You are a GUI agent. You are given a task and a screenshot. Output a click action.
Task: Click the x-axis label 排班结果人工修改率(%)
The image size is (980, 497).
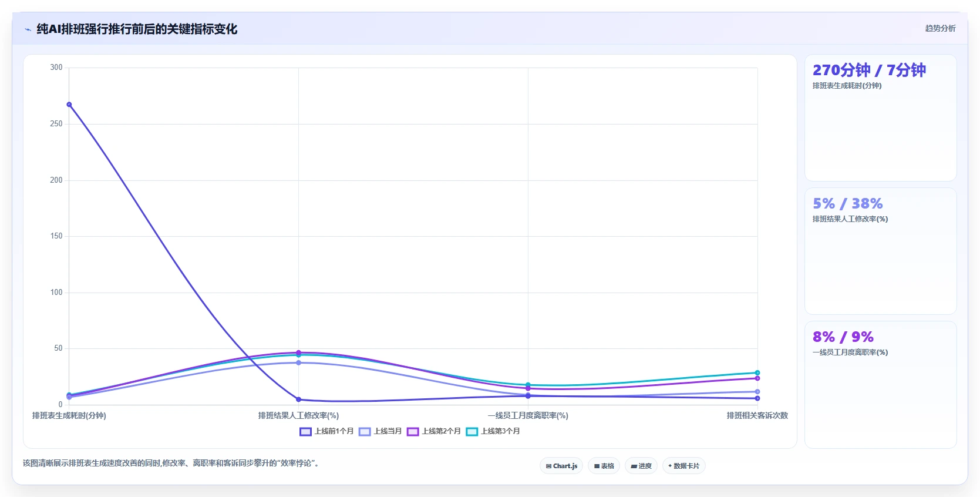click(298, 415)
